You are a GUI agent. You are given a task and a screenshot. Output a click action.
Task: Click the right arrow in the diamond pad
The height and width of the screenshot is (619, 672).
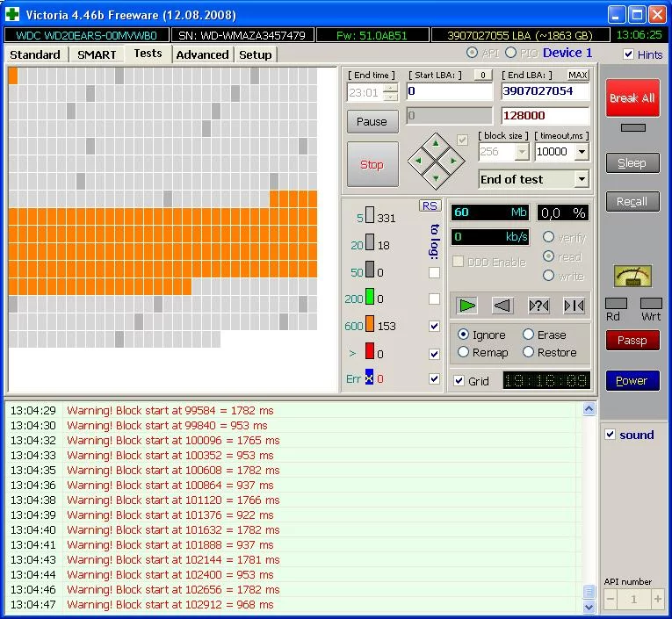(453, 162)
